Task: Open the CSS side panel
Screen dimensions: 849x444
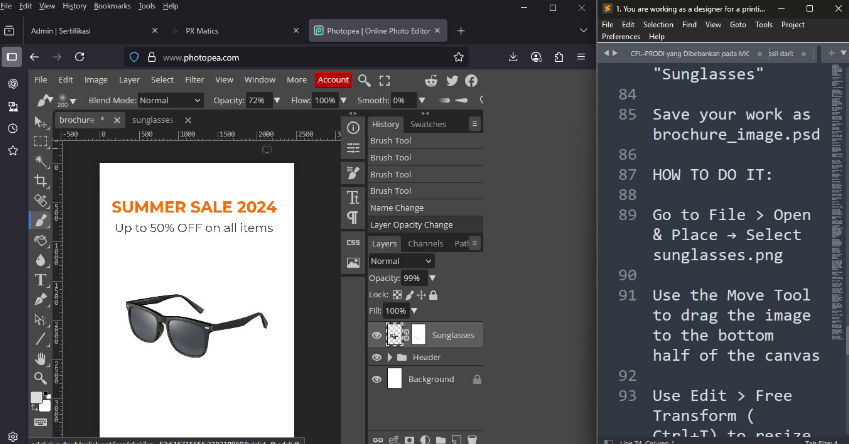Action: (x=353, y=242)
